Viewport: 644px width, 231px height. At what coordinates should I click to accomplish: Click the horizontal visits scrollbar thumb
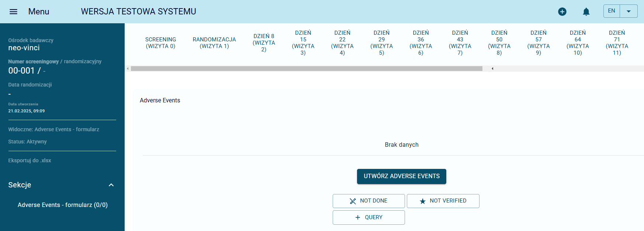pyautogui.click(x=306, y=68)
